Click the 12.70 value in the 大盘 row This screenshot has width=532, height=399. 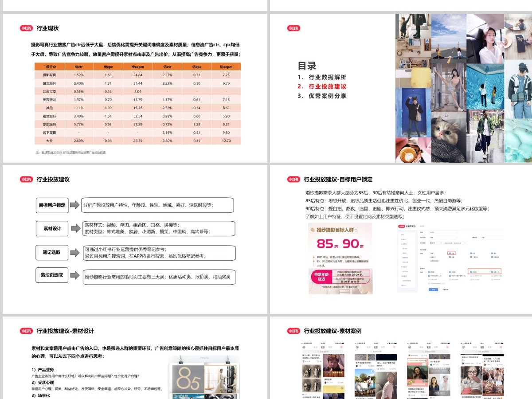tap(226, 141)
